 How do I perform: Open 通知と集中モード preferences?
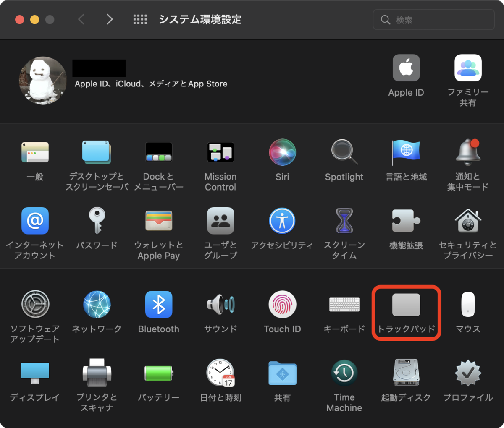[x=468, y=152]
